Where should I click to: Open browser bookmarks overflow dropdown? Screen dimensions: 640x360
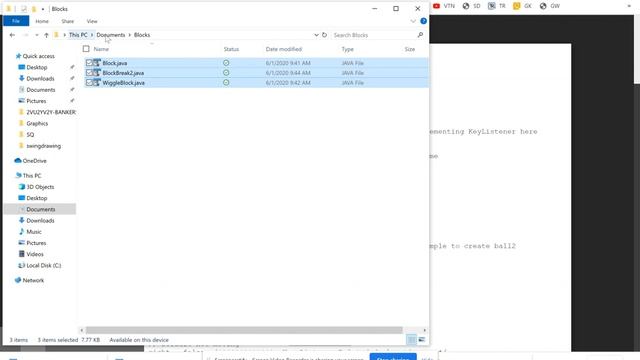[629, 6]
